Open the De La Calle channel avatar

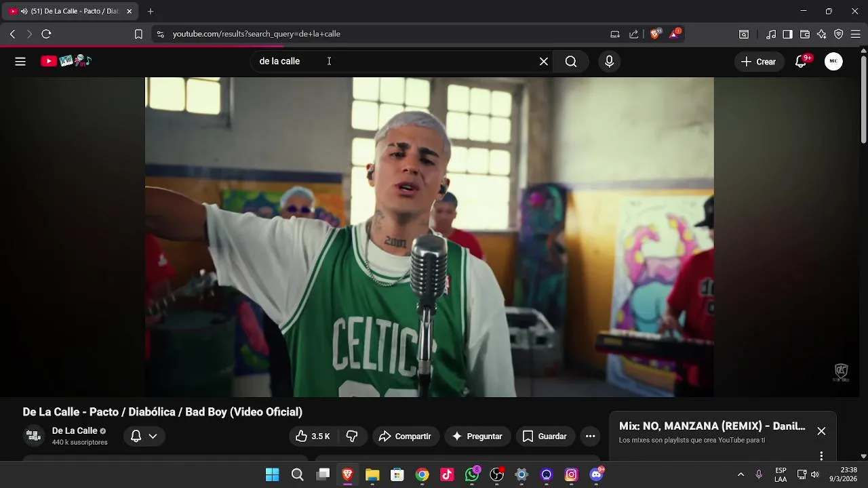point(33,436)
